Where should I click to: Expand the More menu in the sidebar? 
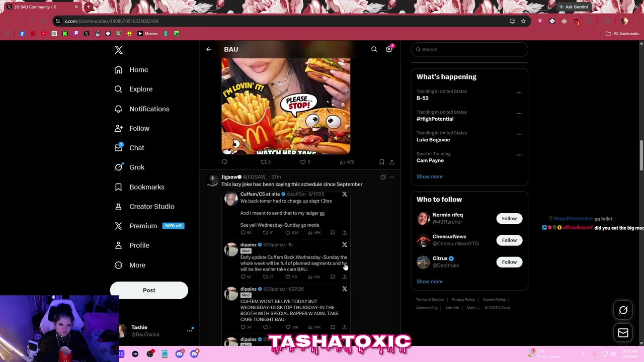click(130, 265)
